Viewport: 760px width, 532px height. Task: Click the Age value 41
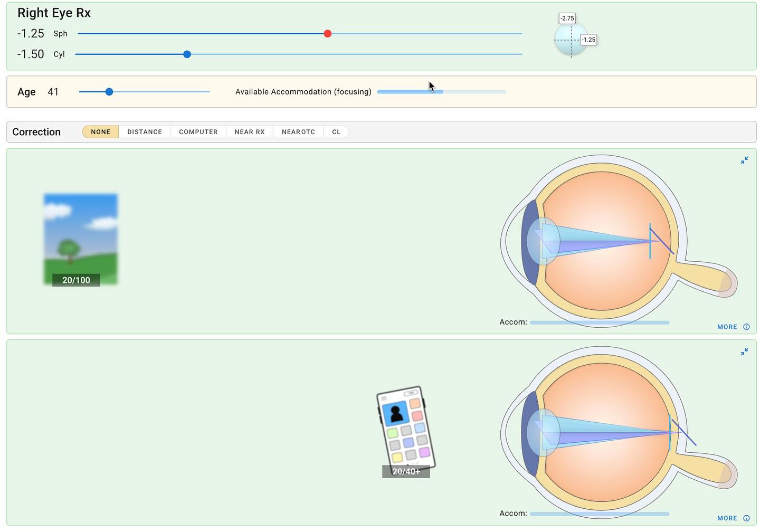click(53, 92)
